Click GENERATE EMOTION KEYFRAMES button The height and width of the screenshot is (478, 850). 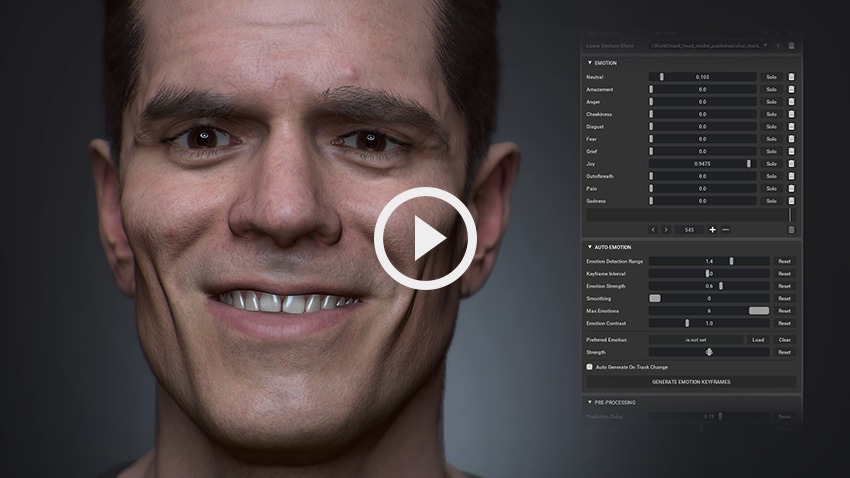pyautogui.click(x=691, y=382)
